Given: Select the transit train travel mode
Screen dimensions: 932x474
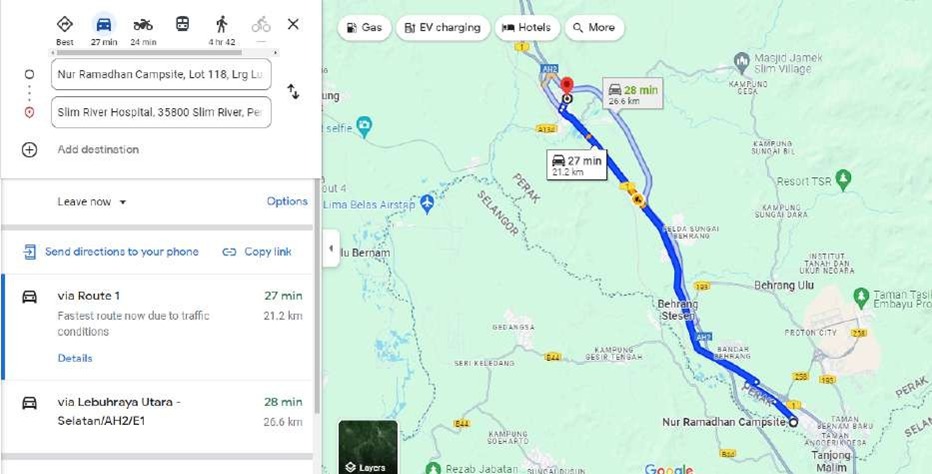Looking at the screenshot, I should pos(182,24).
